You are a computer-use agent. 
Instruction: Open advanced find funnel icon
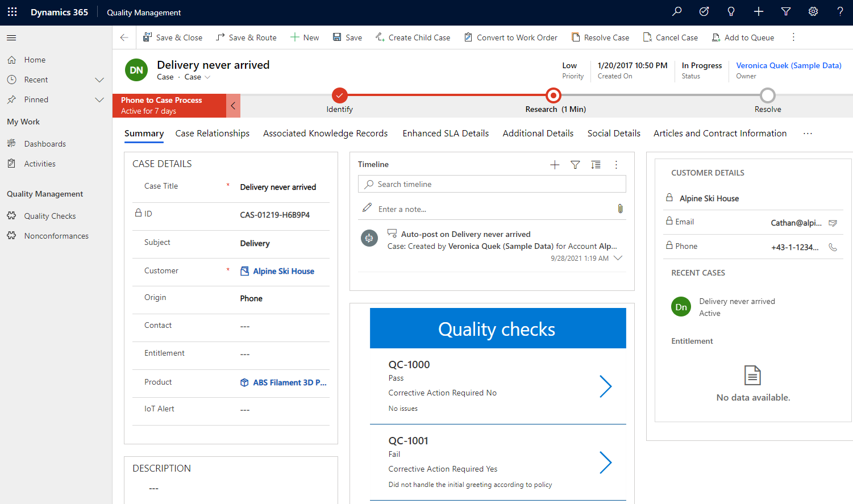pyautogui.click(x=786, y=12)
